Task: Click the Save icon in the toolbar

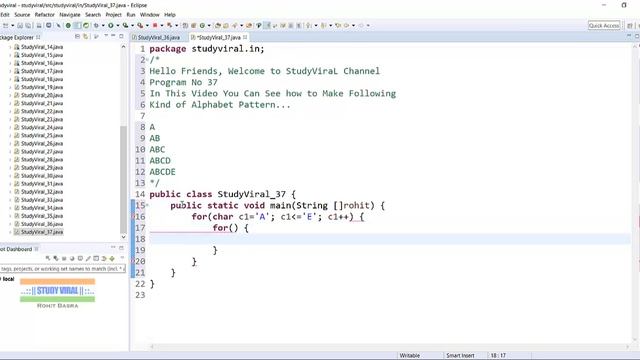Action: 20,25
